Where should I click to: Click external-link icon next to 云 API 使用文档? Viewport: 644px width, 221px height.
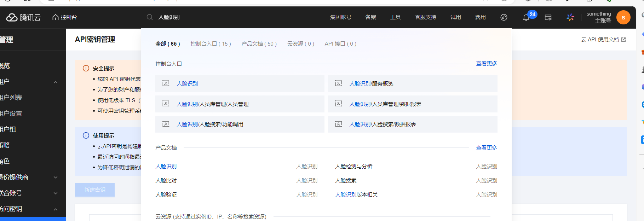[x=623, y=40]
